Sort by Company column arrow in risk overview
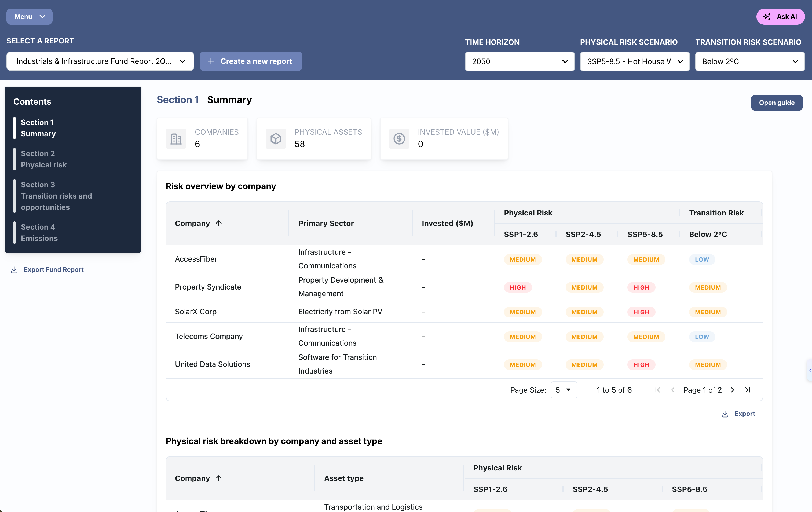Viewport: 812px width, 512px height. point(218,223)
